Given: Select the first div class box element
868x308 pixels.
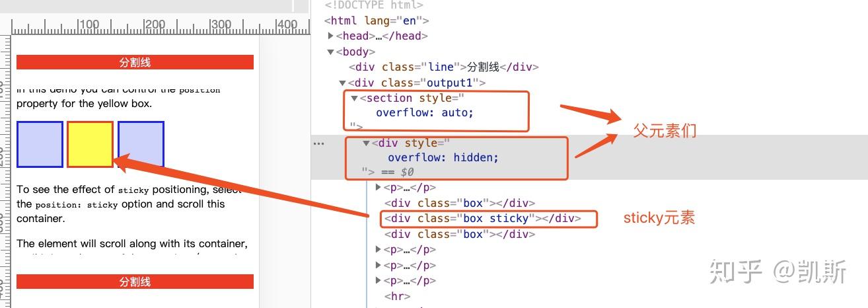Looking at the screenshot, I should pos(459,203).
